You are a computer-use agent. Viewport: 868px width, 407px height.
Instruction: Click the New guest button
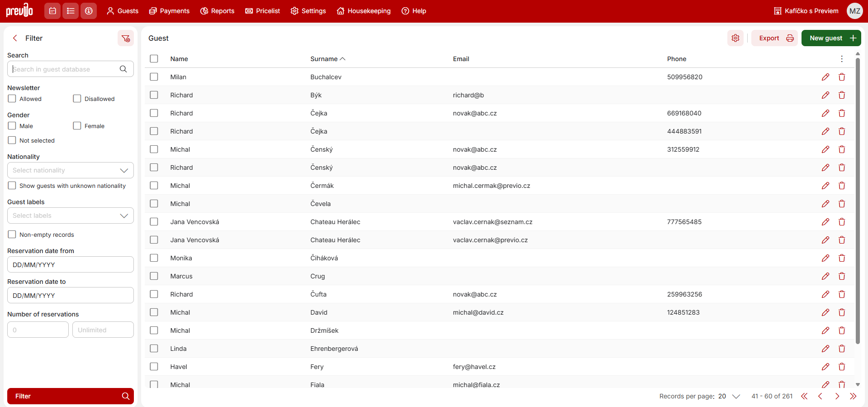(831, 38)
